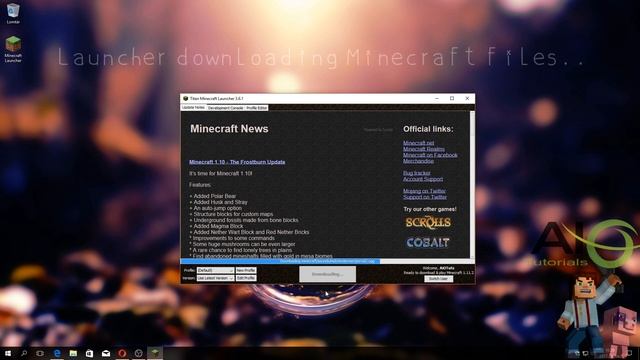Open the Frostburn Update news link
Screen dimensions: 640x360
(x=237, y=162)
